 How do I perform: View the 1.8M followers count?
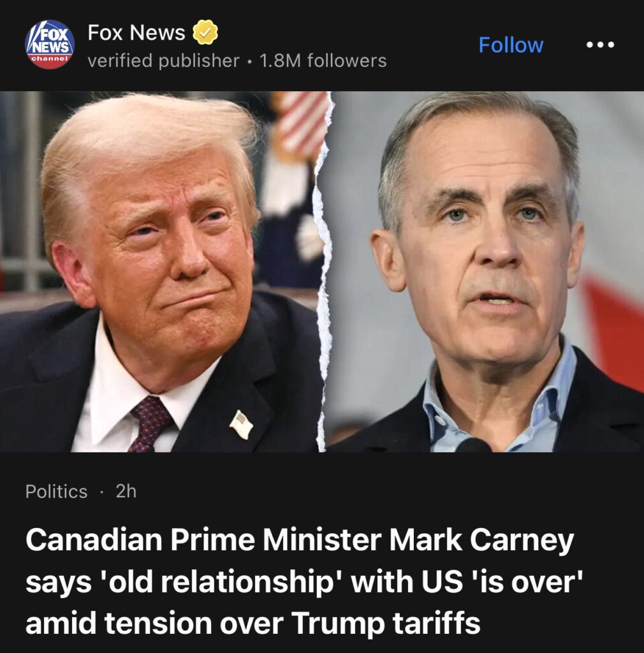tap(323, 61)
